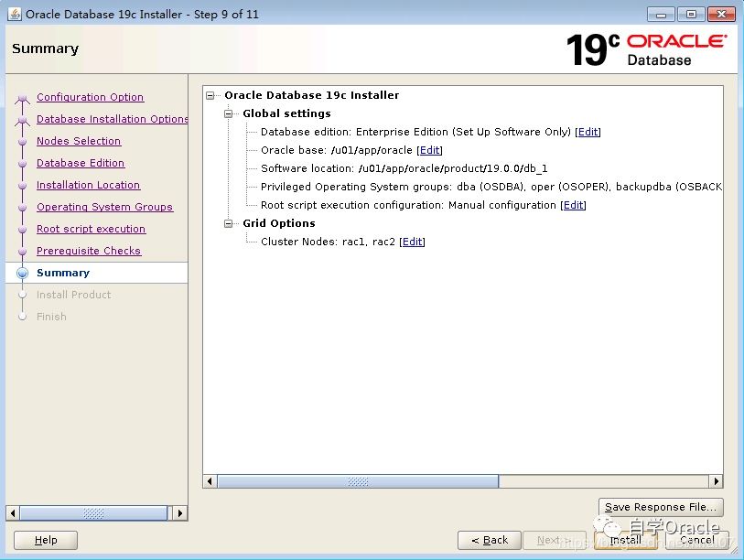
Task: Collapse the Global settings tree node
Action: pyautogui.click(x=230, y=113)
